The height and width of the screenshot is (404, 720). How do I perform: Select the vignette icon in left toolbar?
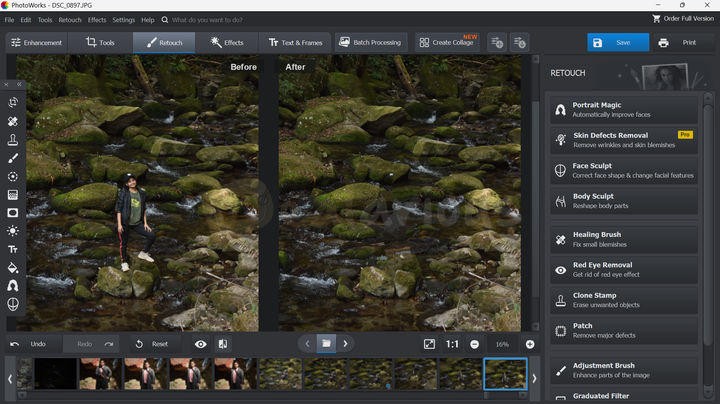13,213
